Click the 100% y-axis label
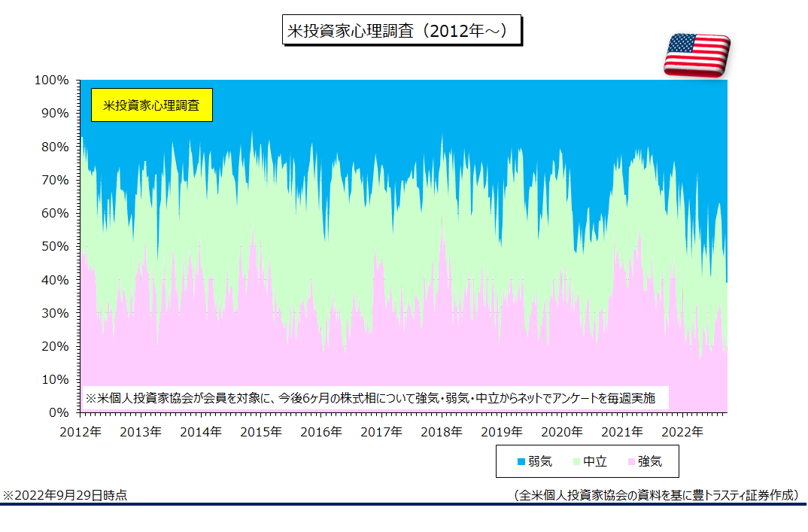 [x=51, y=80]
